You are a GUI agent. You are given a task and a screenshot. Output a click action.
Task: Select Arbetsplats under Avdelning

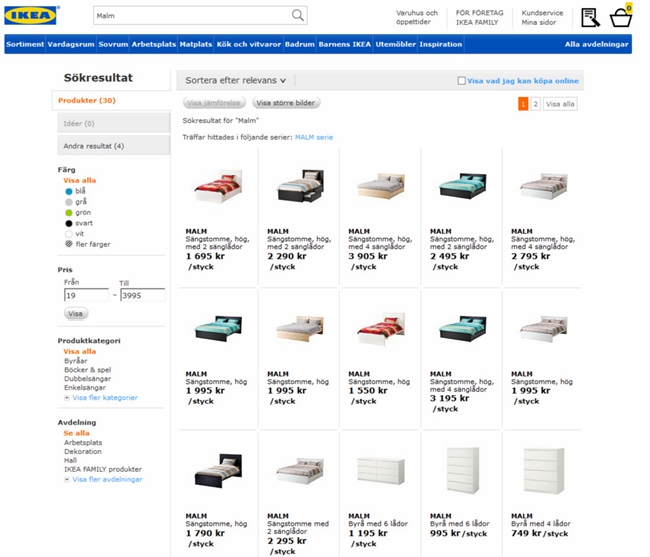pyautogui.click(x=83, y=443)
